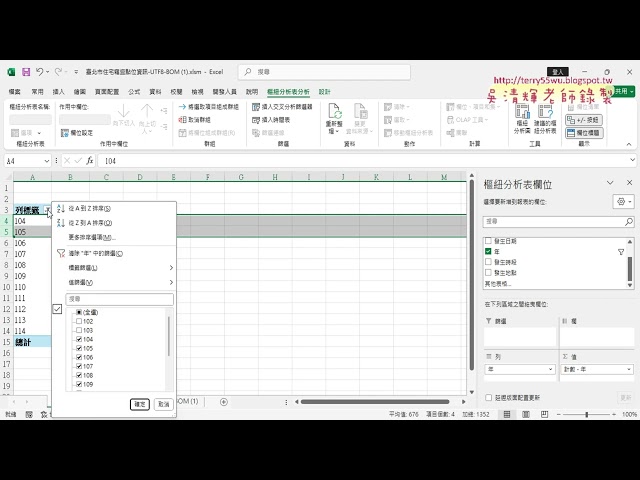
Task: Insert timeline with 插入時間表
Action: pos(271,120)
